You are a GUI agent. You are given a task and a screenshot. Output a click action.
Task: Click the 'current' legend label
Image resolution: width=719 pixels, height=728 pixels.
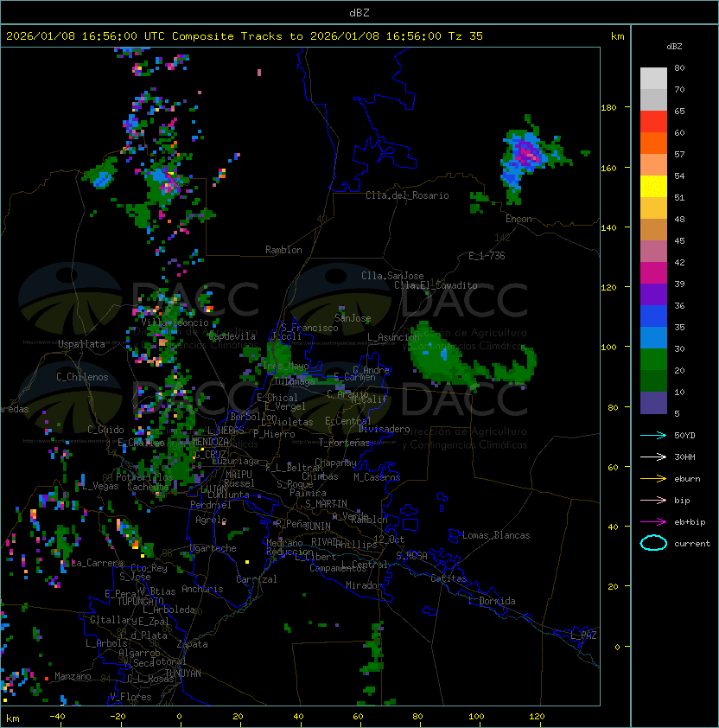[x=692, y=543]
